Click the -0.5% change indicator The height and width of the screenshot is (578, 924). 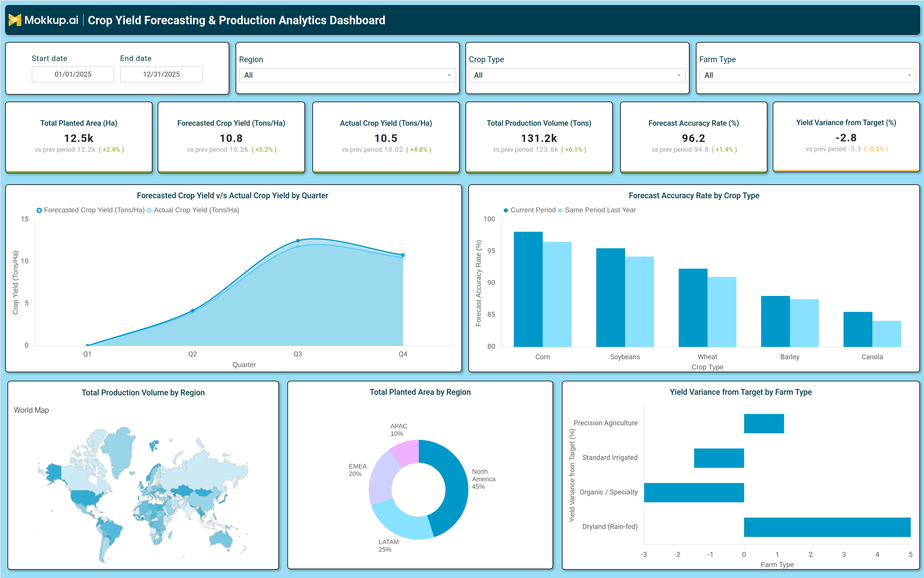click(x=875, y=149)
